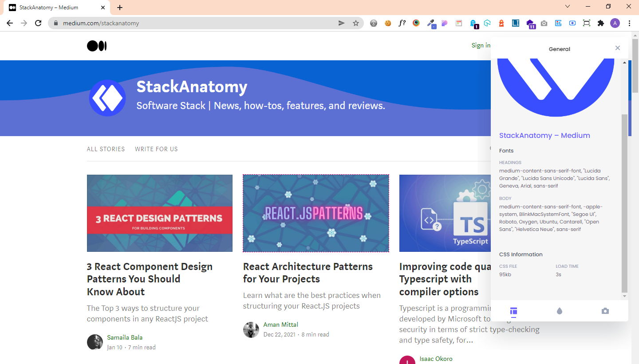Open the ALL STORIES tab
Image resolution: width=639 pixels, height=364 pixels.
pos(106,149)
